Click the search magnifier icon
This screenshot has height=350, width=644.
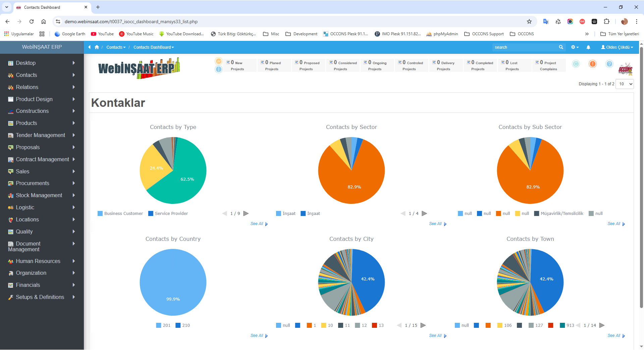561,47
